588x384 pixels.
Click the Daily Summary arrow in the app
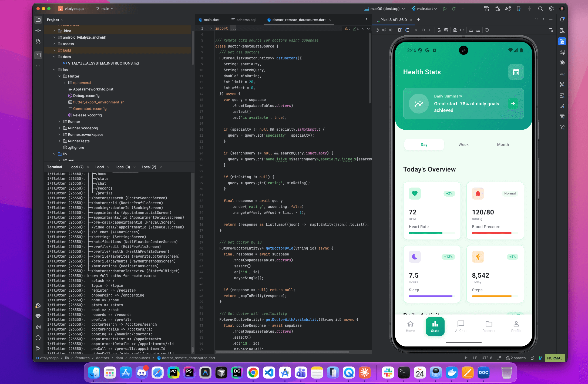coord(513,103)
